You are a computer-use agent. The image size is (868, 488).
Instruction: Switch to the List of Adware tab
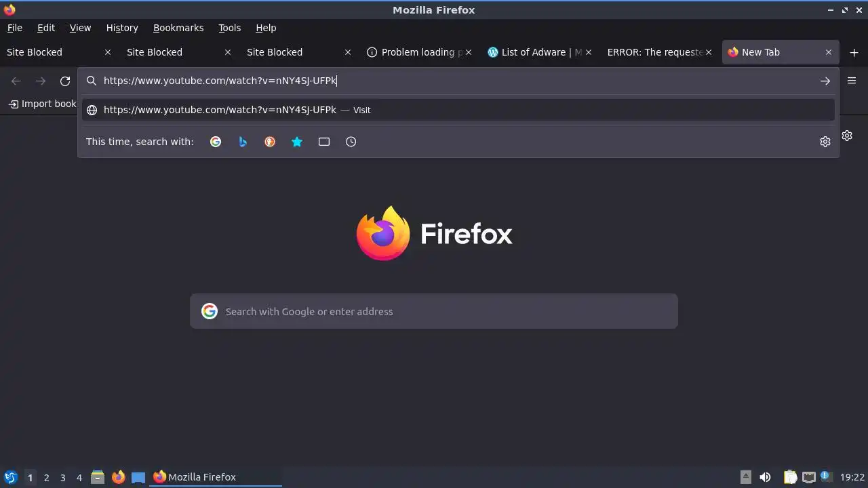point(540,52)
